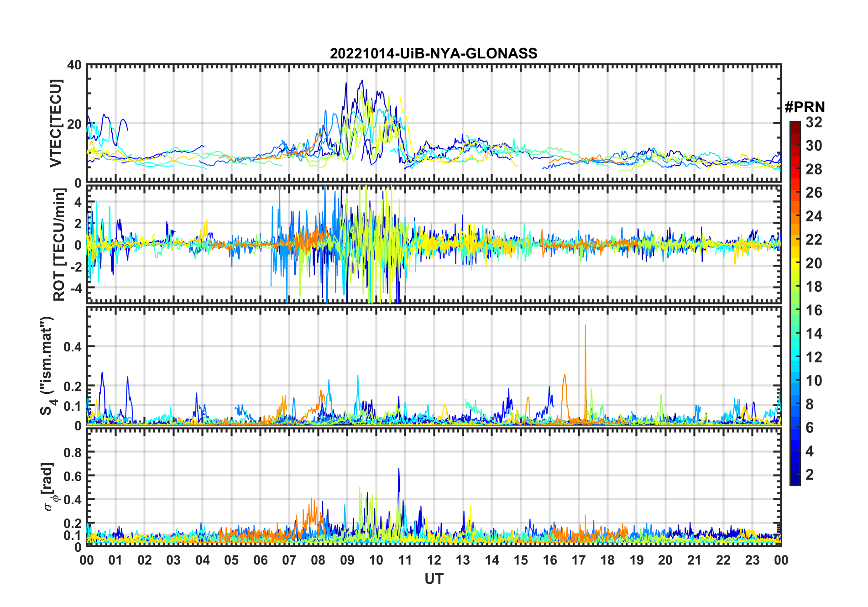This screenshot has height=607, width=868.
Task: Select the 03 hour tick on the UT axis
Action: point(173,560)
